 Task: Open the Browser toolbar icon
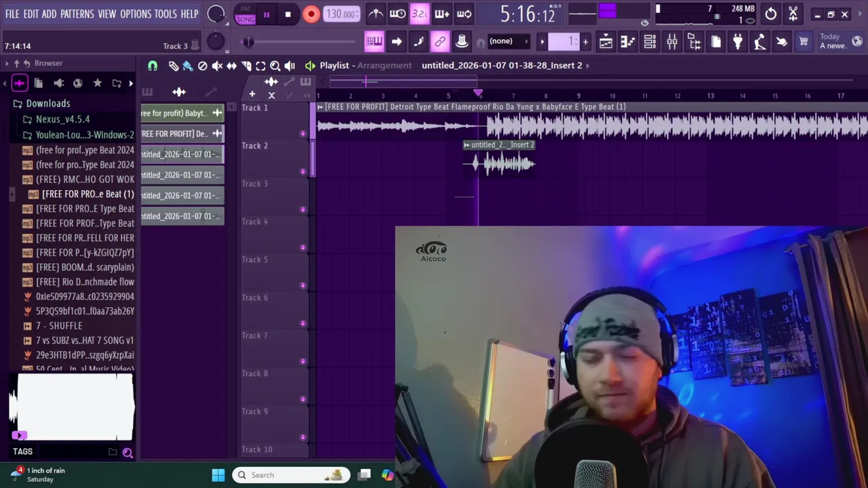tap(694, 42)
